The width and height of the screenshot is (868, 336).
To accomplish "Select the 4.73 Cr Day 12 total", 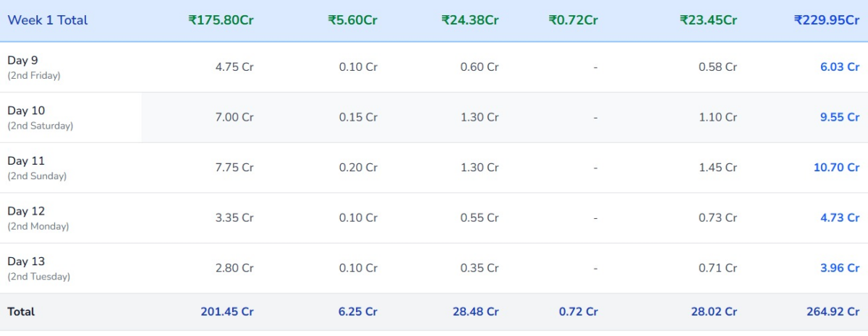I will click(840, 218).
